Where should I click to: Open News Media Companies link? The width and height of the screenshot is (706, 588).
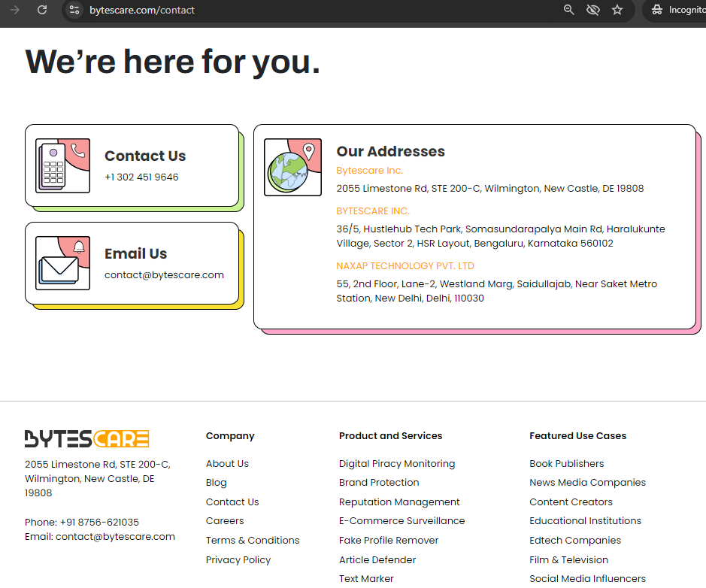[x=588, y=483]
